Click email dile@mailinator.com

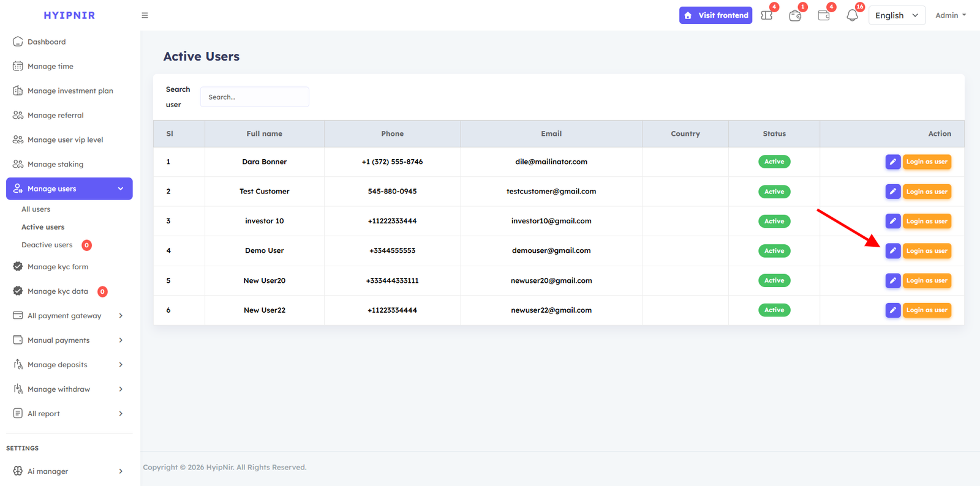(x=551, y=162)
